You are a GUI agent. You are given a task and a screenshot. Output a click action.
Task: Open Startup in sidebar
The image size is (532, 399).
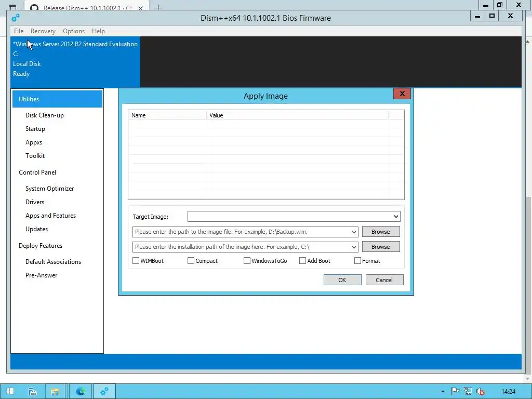pyautogui.click(x=35, y=129)
